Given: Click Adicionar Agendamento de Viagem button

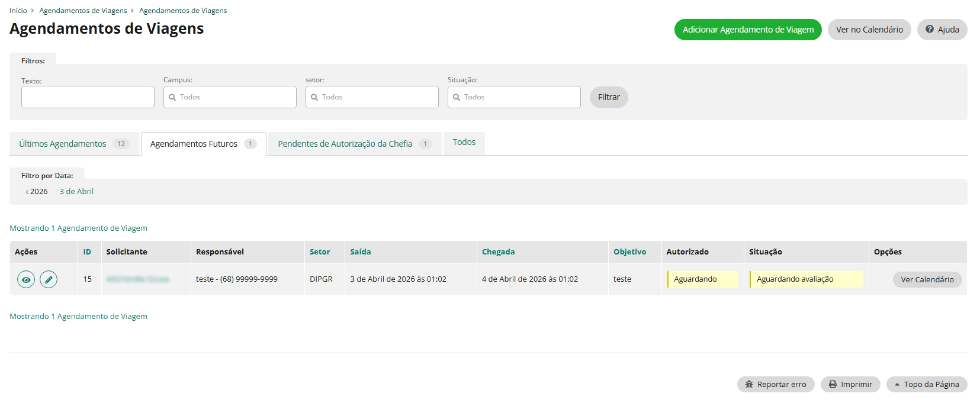Looking at the screenshot, I should click(x=747, y=30).
